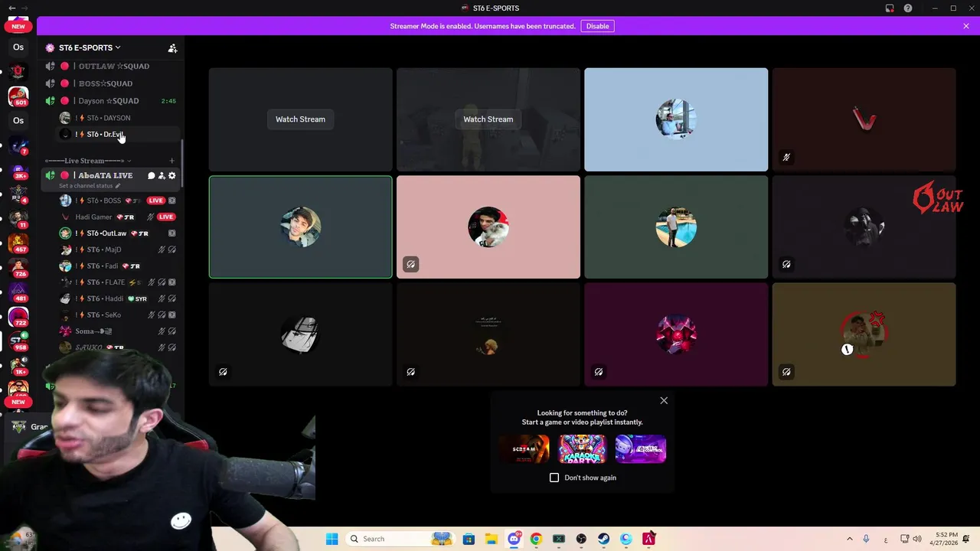The width and height of the screenshot is (980, 551).
Task: Click the sidebar channel list scrollbar
Action: pyautogui.click(x=181, y=165)
